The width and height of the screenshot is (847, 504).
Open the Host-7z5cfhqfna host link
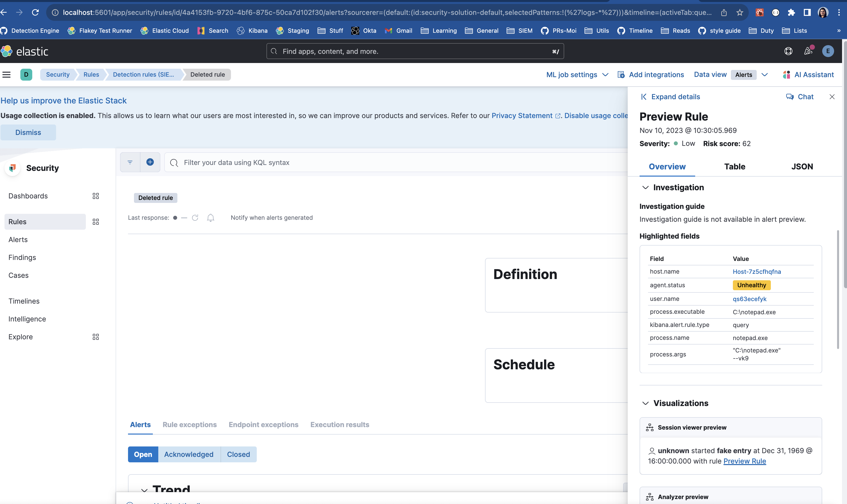[757, 271]
